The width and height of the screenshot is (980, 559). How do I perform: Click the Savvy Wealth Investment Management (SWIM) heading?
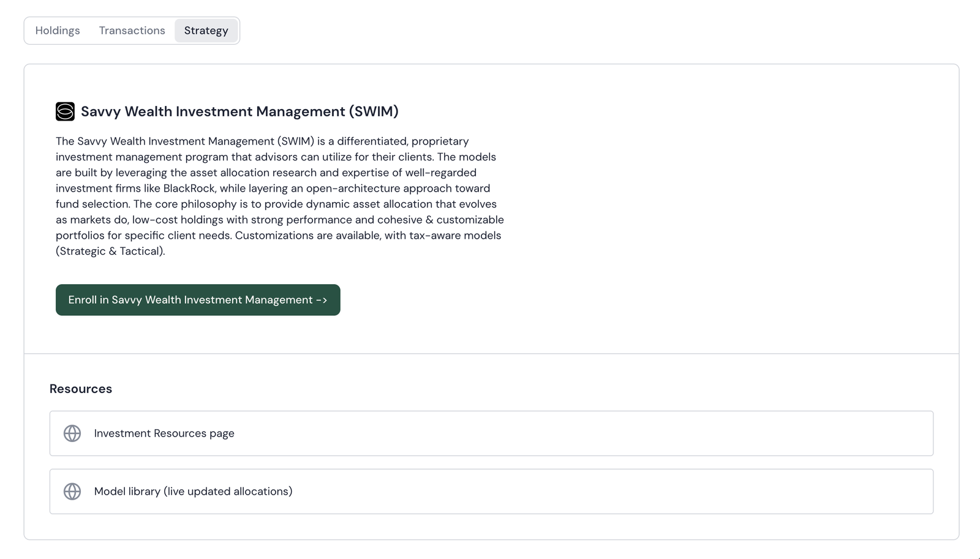(x=239, y=111)
